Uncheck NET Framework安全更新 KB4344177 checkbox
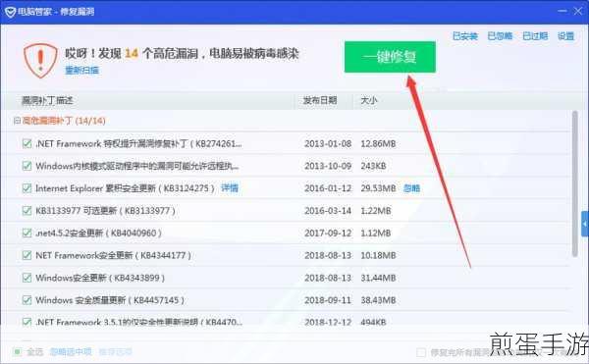589x364 pixels. coord(27,255)
